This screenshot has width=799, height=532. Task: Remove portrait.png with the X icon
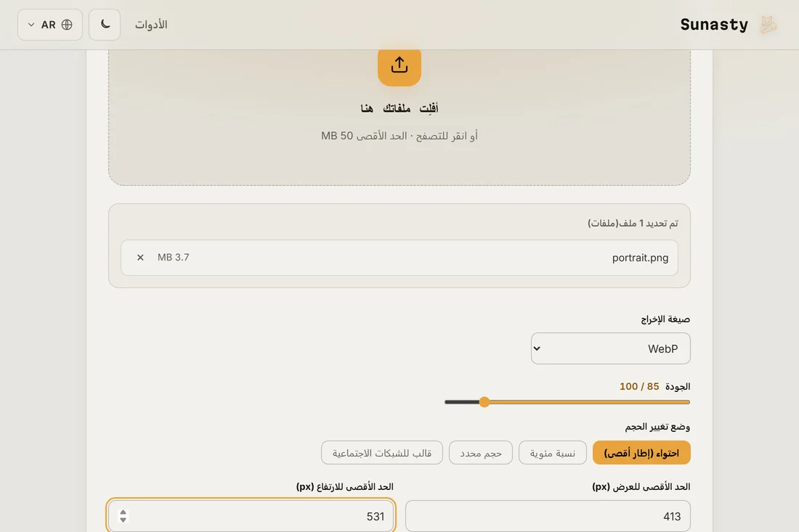(140, 258)
